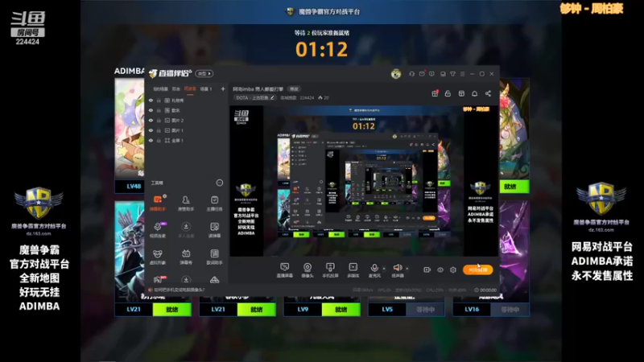This screenshot has width=644, height=362.
Task: Hide the 全屏 1 source layer
Action: tap(151, 140)
